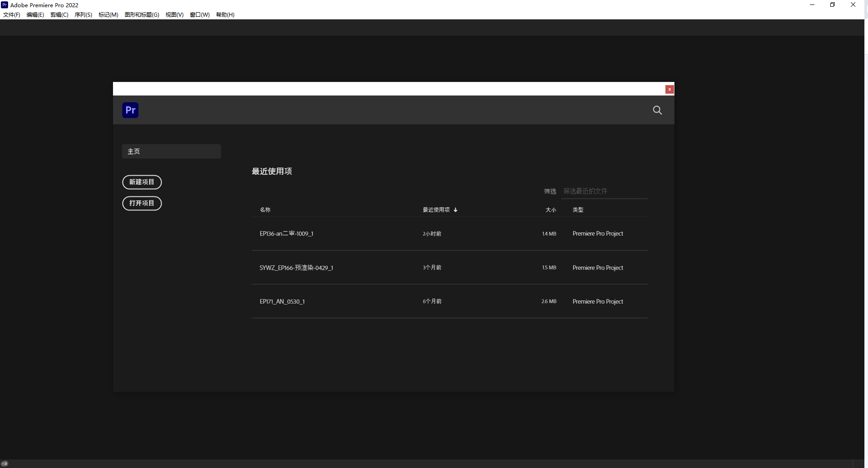Image resolution: width=868 pixels, height=468 pixels.
Task: Click the Premiere Pro logo in dialog
Action: point(130,110)
